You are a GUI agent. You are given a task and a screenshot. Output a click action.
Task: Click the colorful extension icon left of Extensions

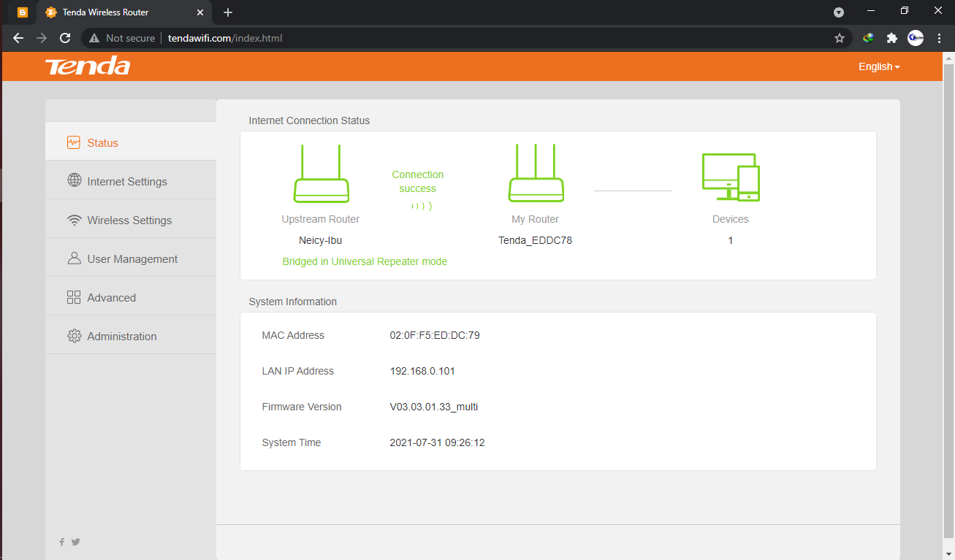(868, 38)
